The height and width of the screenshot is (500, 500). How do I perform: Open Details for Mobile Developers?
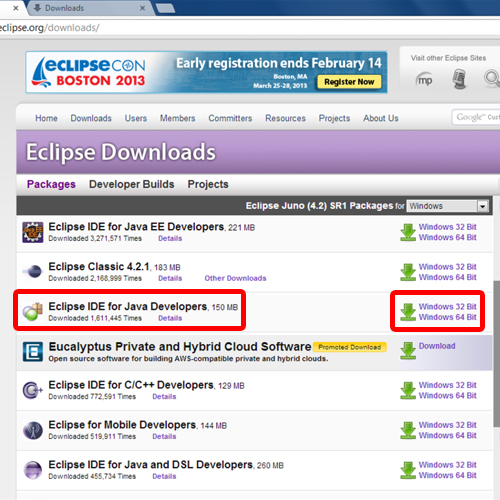pyautogui.click(x=164, y=436)
